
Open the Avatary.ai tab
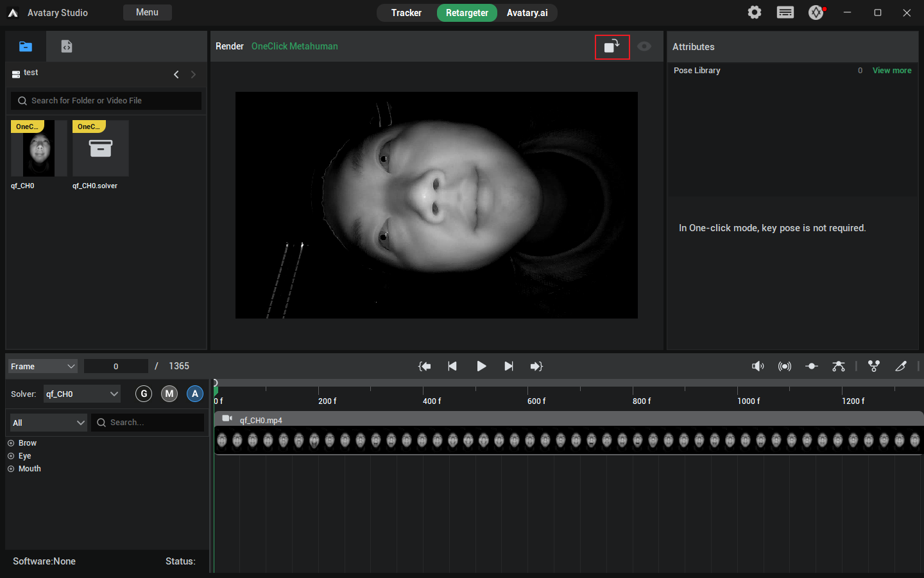tap(527, 13)
